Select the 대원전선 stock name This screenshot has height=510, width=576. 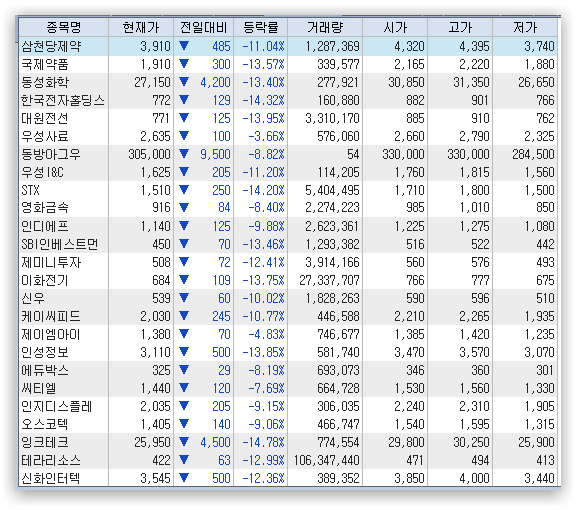click(x=45, y=118)
